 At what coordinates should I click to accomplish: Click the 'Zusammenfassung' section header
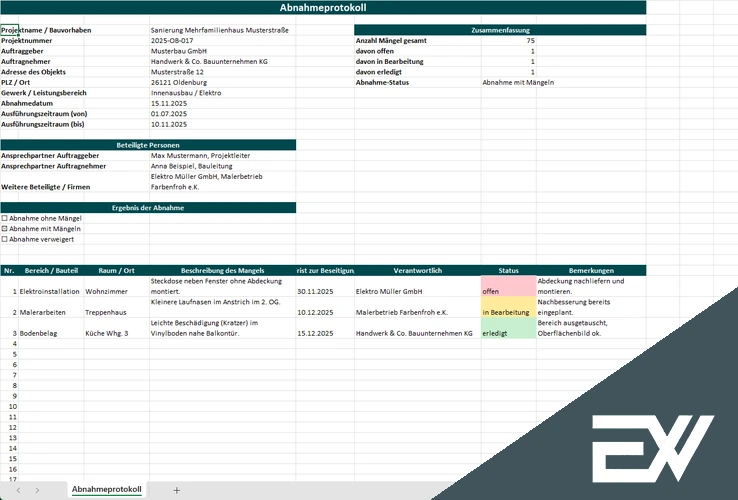pos(500,30)
